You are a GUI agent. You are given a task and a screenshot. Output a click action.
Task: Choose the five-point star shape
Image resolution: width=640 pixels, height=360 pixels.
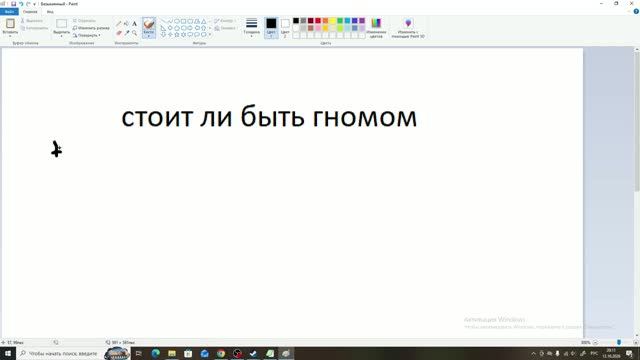177,35
